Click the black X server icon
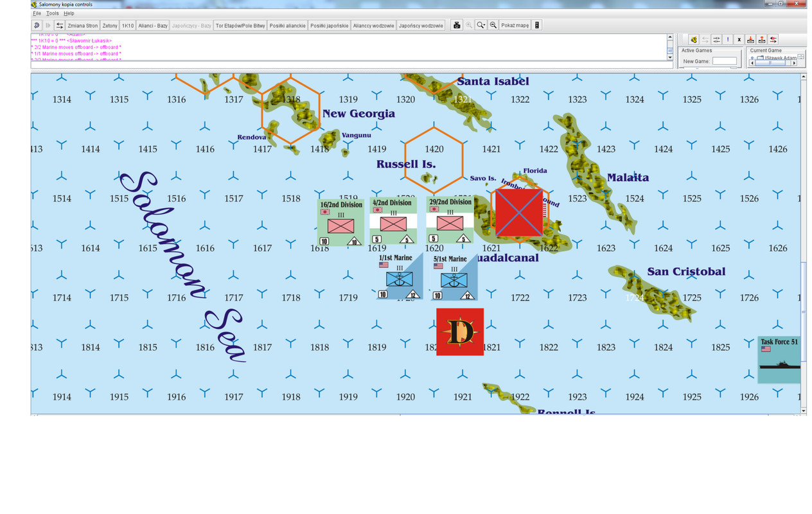The height and width of the screenshot is (514, 812). coord(739,39)
